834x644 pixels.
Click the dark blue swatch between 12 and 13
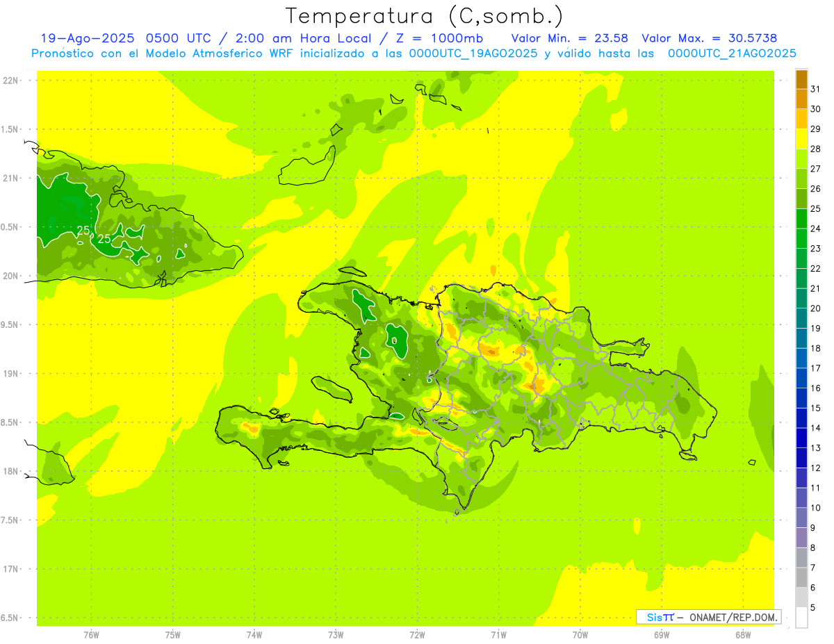801,458
